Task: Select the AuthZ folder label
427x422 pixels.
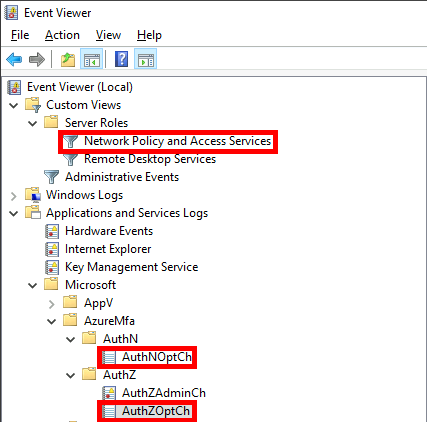Action: tap(119, 375)
